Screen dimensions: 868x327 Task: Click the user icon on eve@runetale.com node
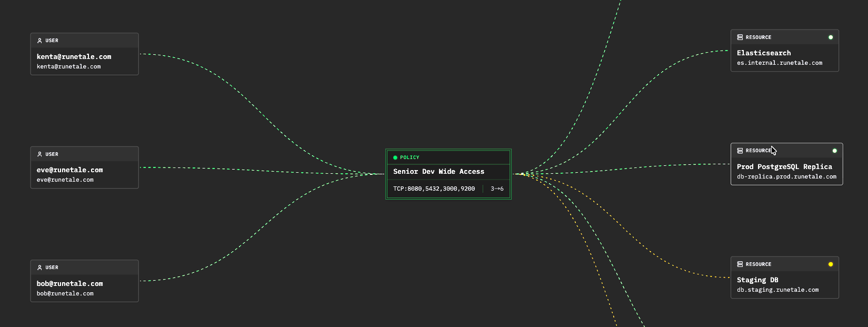[x=39, y=154]
